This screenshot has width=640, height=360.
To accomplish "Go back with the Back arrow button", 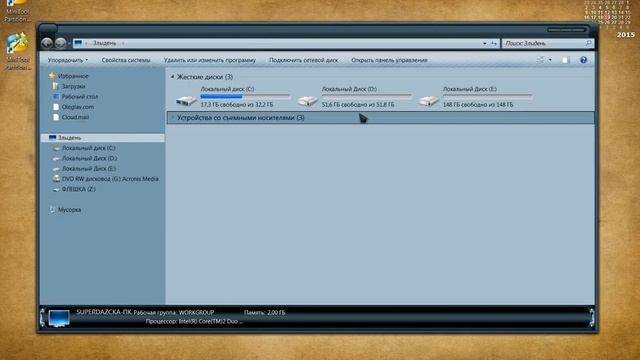I will (47, 43).
